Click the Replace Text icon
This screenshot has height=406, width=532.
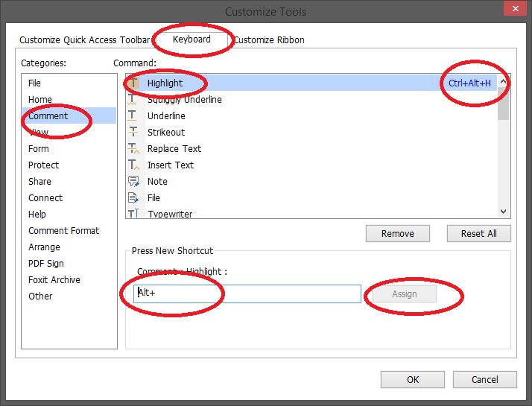click(133, 148)
